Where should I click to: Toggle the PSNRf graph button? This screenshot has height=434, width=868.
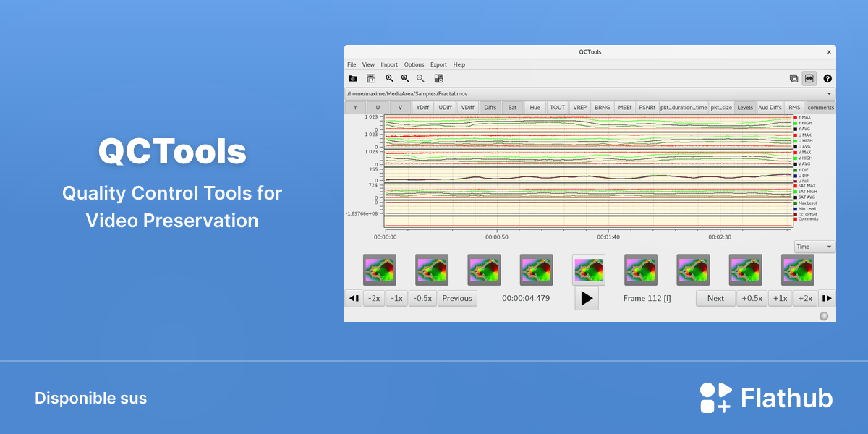(647, 107)
